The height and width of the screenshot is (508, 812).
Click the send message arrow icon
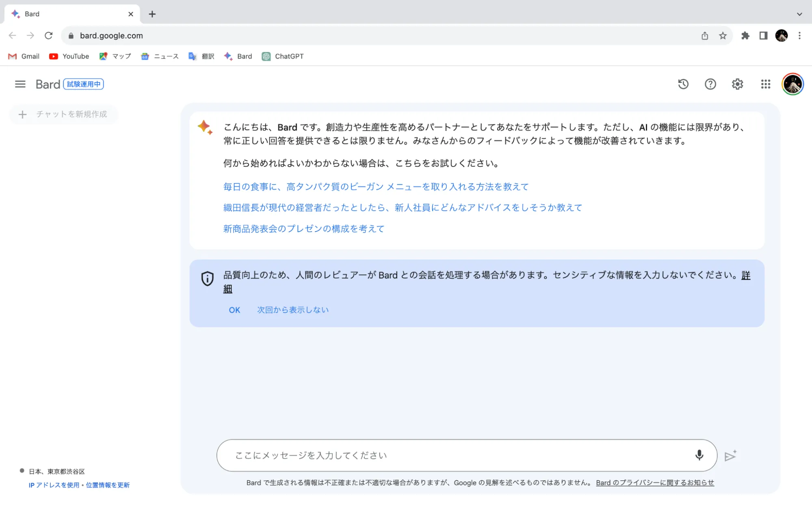point(730,456)
